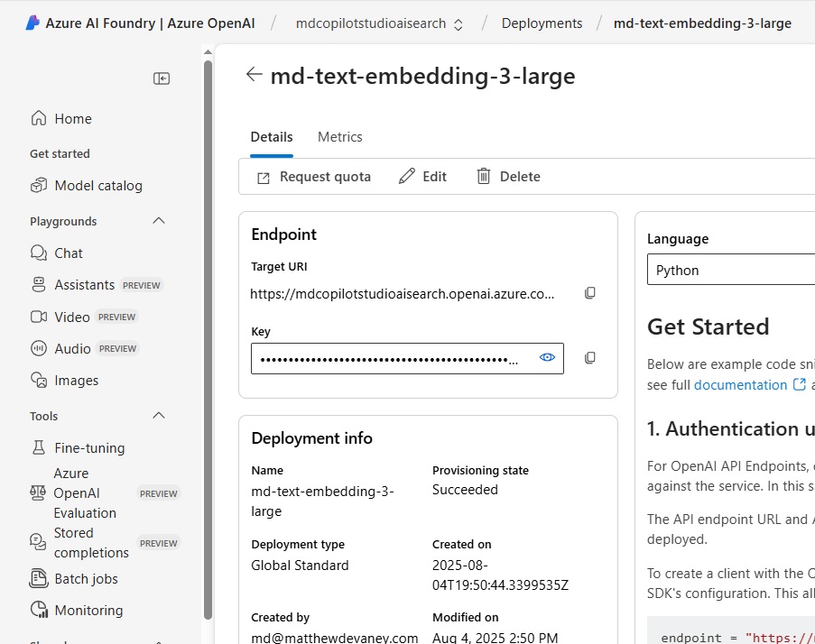This screenshot has height=644, width=815.
Task: Reveal the hidden Key with the eye icon
Action: 547,357
